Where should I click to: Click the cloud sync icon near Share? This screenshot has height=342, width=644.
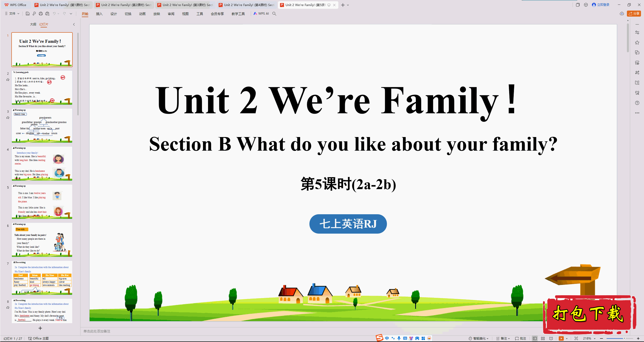tap(622, 14)
